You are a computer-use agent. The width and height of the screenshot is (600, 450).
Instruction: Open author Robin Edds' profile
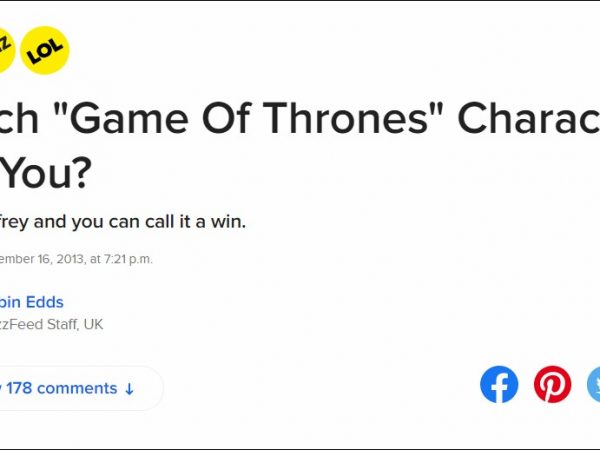pyautogui.click(x=32, y=302)
